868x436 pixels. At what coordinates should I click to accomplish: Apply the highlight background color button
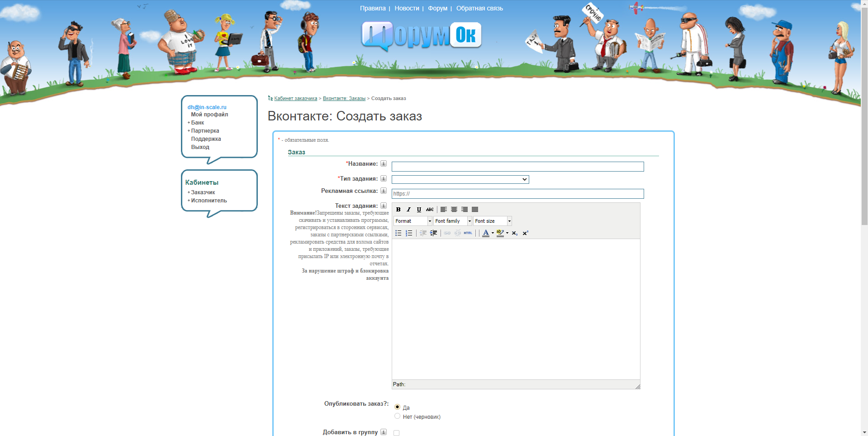click(x=500, y=233)
